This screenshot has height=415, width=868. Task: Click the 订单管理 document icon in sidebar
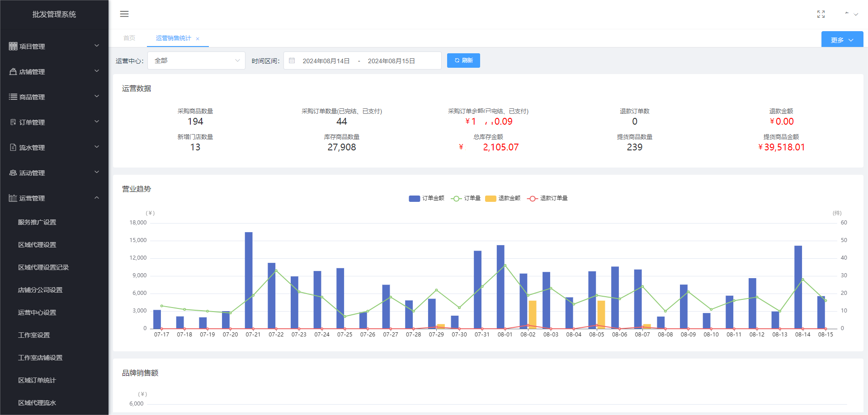pyautogui.click(x=13, y=122)
